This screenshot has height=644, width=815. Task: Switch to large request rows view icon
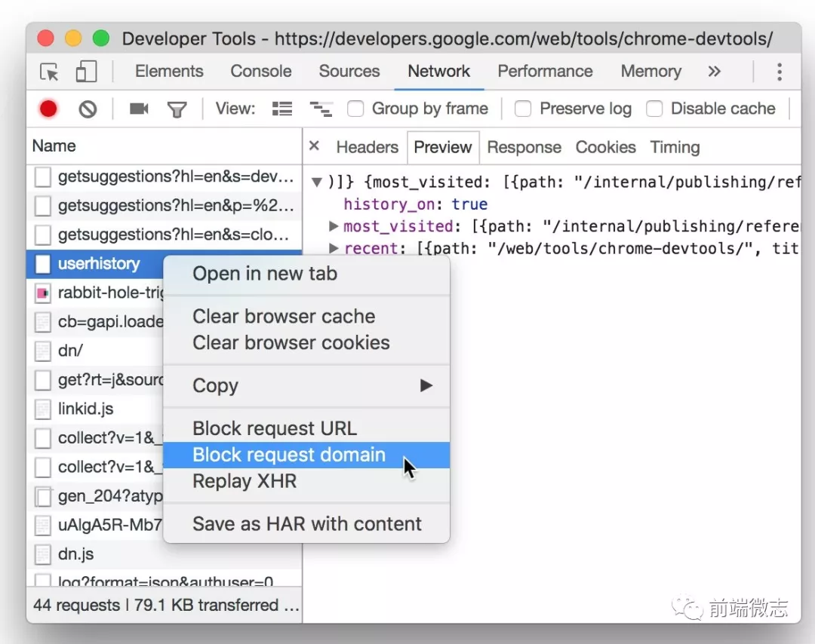pyautogui.click(x=282, y=109)
